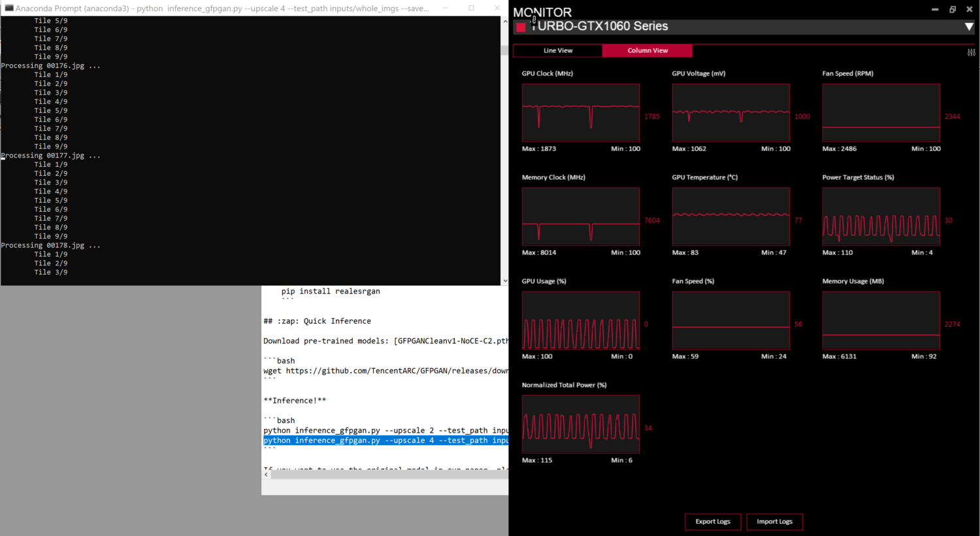Click the '--upscale 2' python command line

(385, 431)
